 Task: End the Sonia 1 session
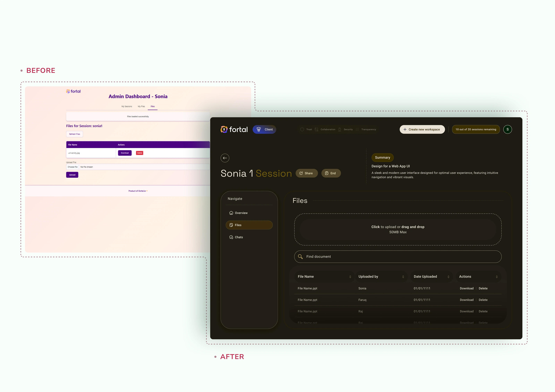pos(331,173)
